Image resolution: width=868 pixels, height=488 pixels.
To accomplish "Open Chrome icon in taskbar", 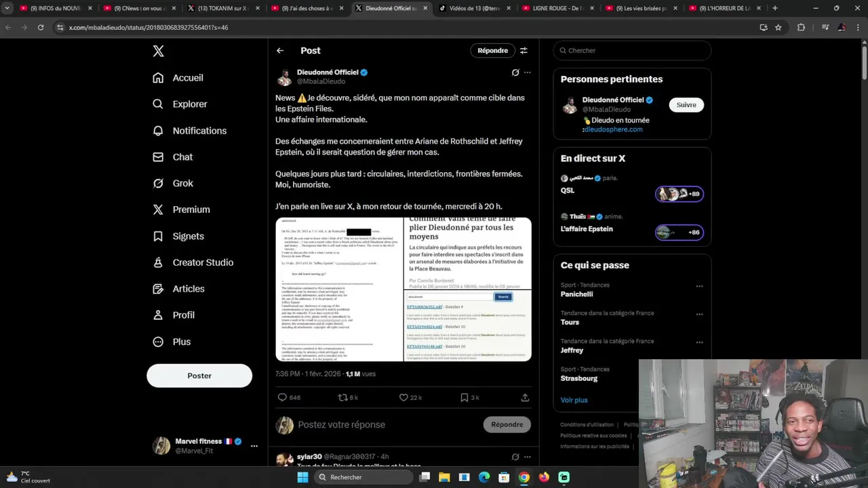I will click(524, 477).
